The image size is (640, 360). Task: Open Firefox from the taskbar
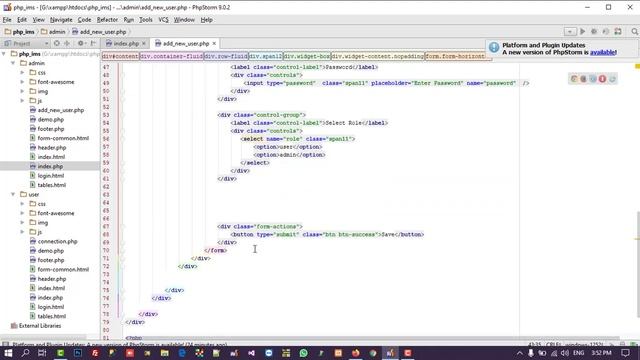(356, 353)
